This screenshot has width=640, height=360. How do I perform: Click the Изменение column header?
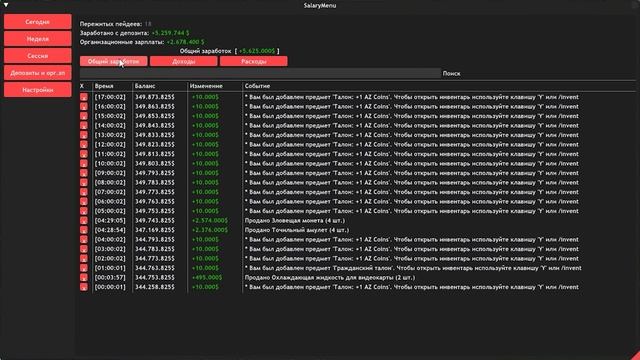click(x=206, y=86)
